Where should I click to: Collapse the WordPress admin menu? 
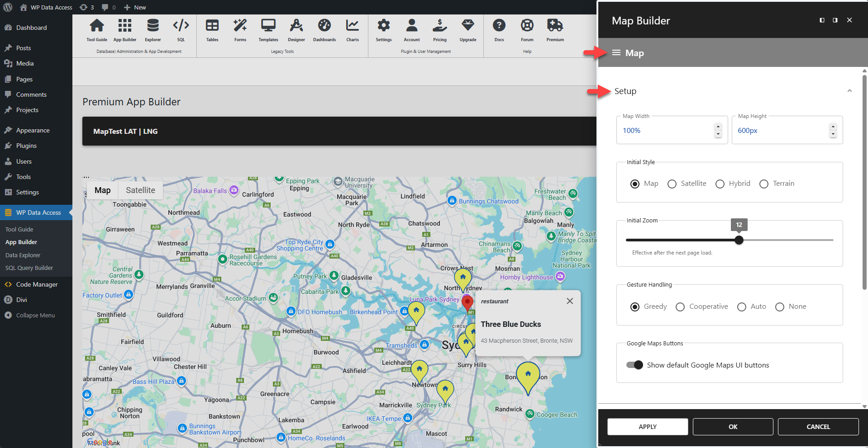tap(35, 315)
